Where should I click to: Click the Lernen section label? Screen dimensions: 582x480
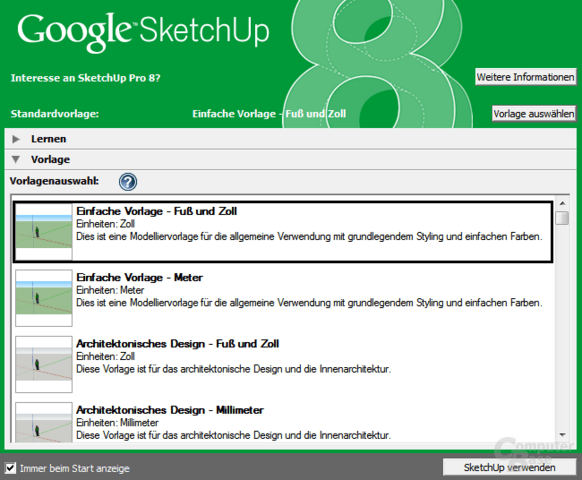click(49, 139)
